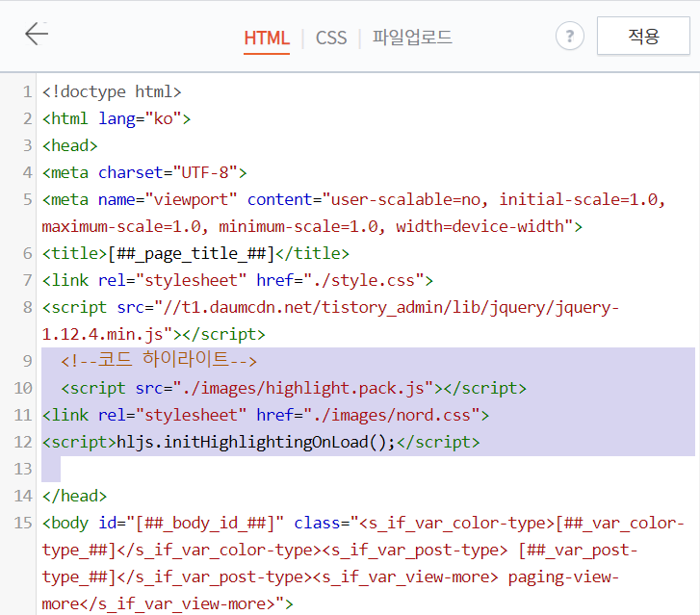700x615 pixels.
Task: Click the 1.12.4.min.js continuation line
Action: coord(153,334)
